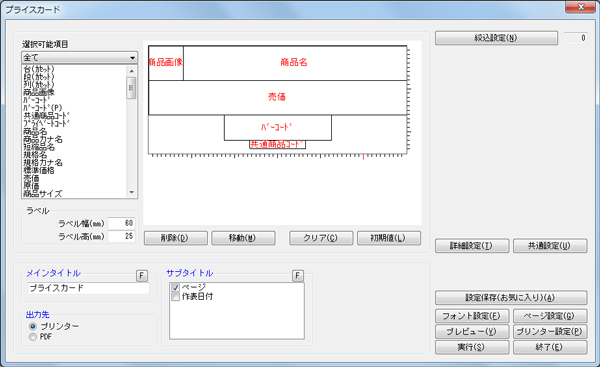Viewport: 600px width, 367px height.
Task: Click the 絞込設定(N) button
Action: pos(496,38)
